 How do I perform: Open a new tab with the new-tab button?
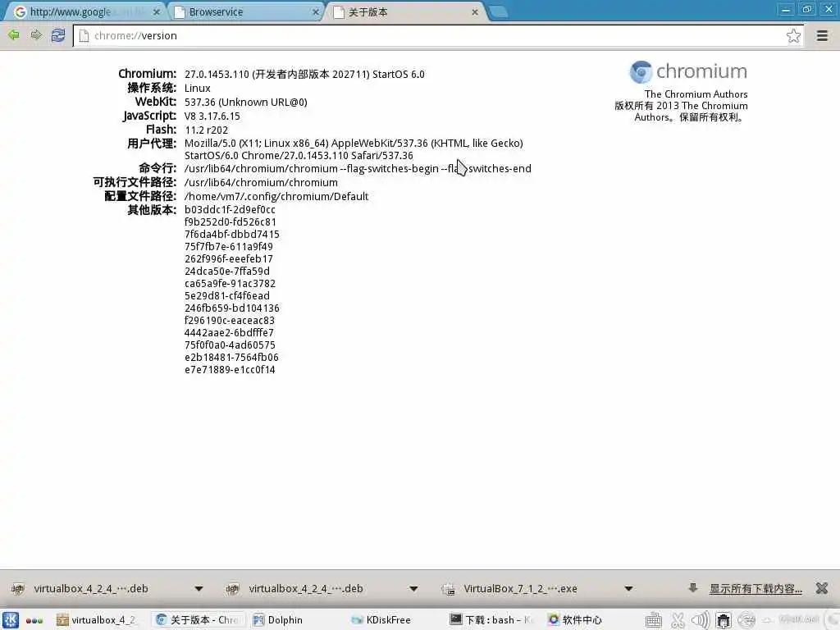pyautogui.click(x=499, y=11)
